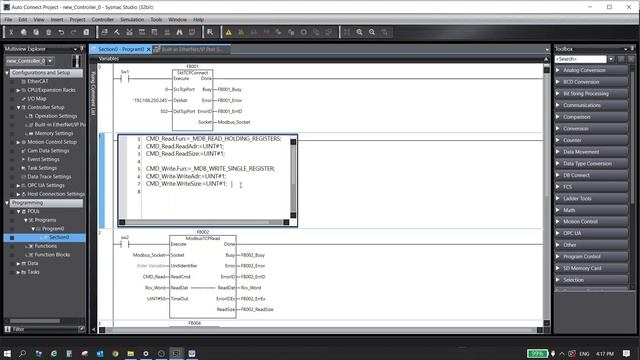This screenshot has width=640, height=360.
Task: Open the Tools menu
Action: (156, 20)
